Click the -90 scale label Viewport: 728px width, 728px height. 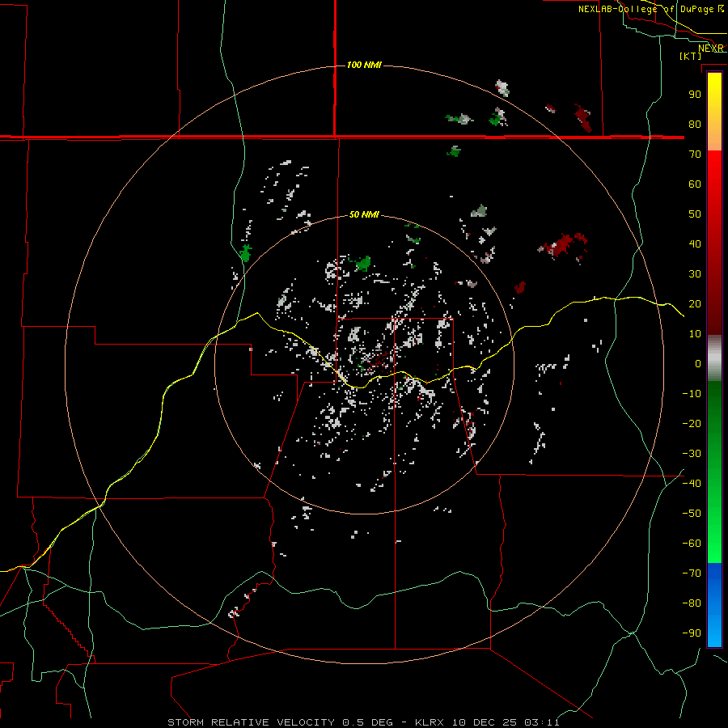tap(692, 633)
